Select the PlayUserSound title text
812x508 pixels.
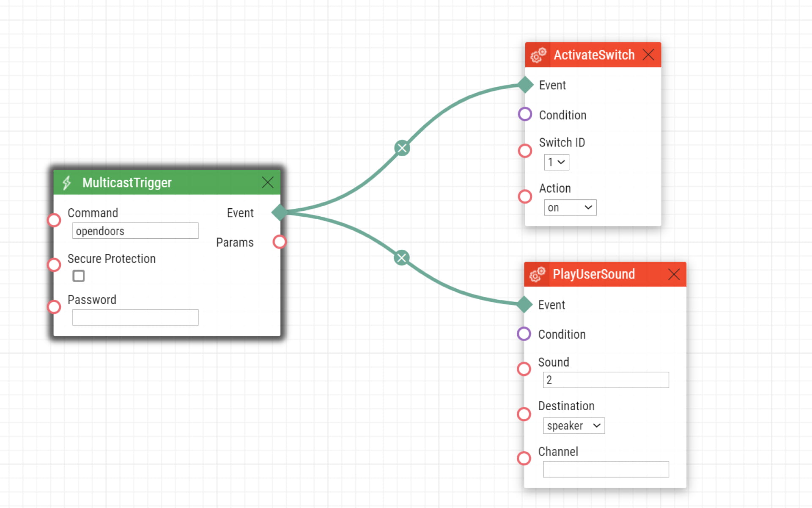click(594, 274)
